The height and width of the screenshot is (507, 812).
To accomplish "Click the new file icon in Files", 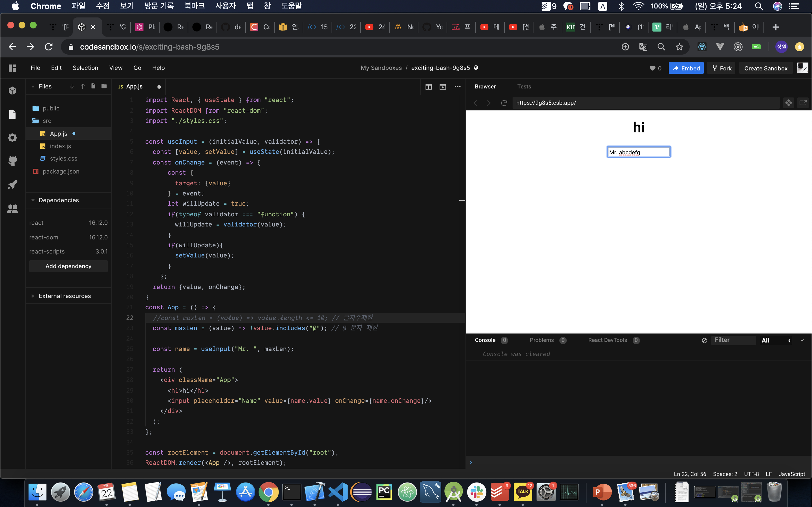I will click(93, 86).
